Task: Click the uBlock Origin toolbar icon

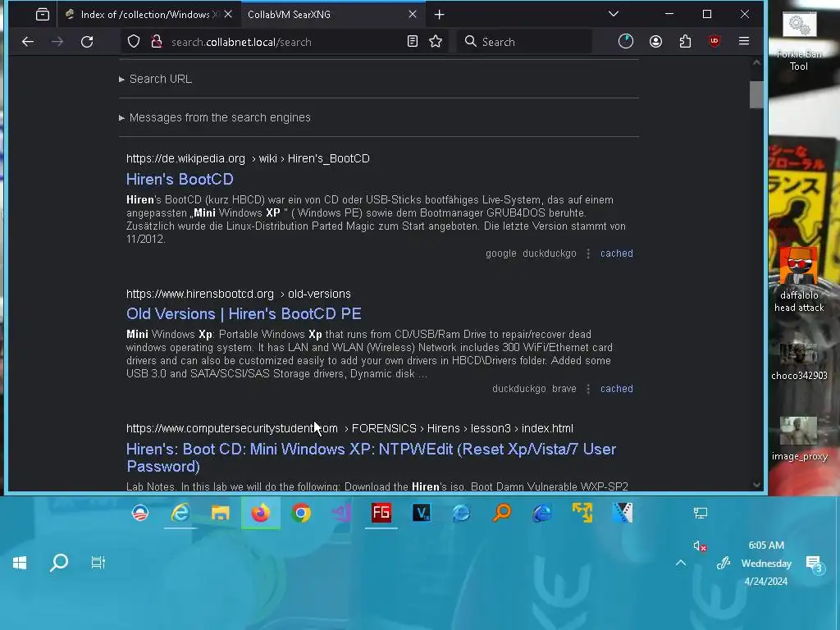Action: [x=714, y=41]
